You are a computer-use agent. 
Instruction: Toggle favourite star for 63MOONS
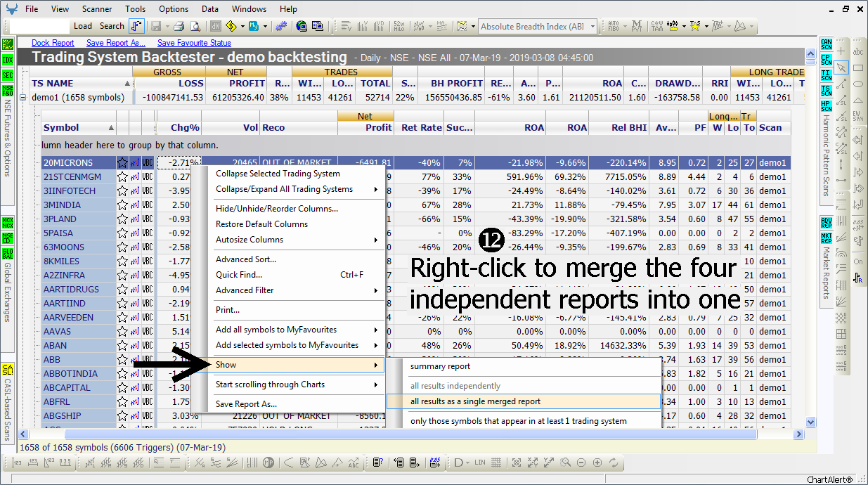tap(122, 247)
